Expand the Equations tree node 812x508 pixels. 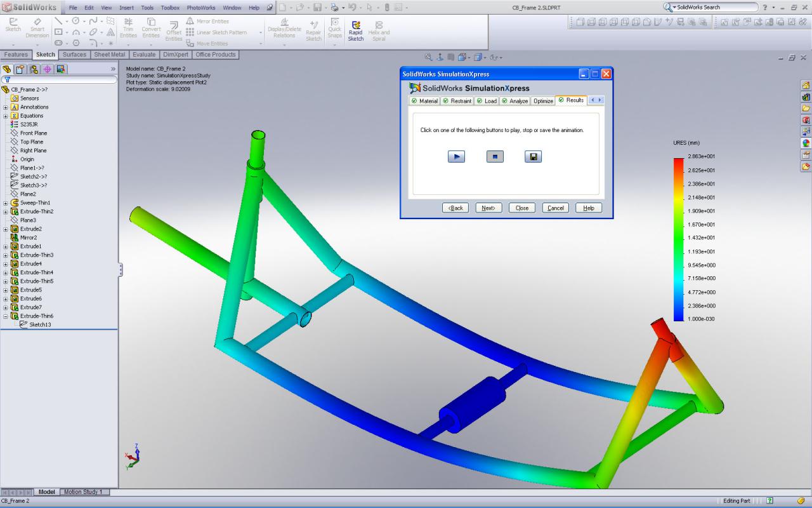click(6, 116)
